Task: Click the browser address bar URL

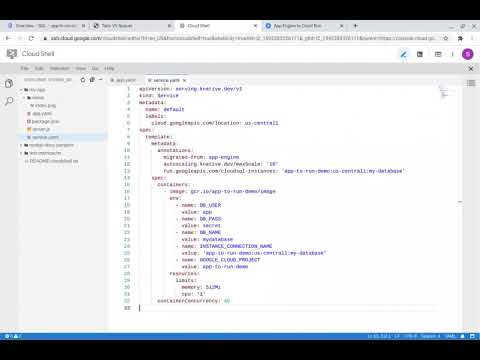Action: coord(243,38)
